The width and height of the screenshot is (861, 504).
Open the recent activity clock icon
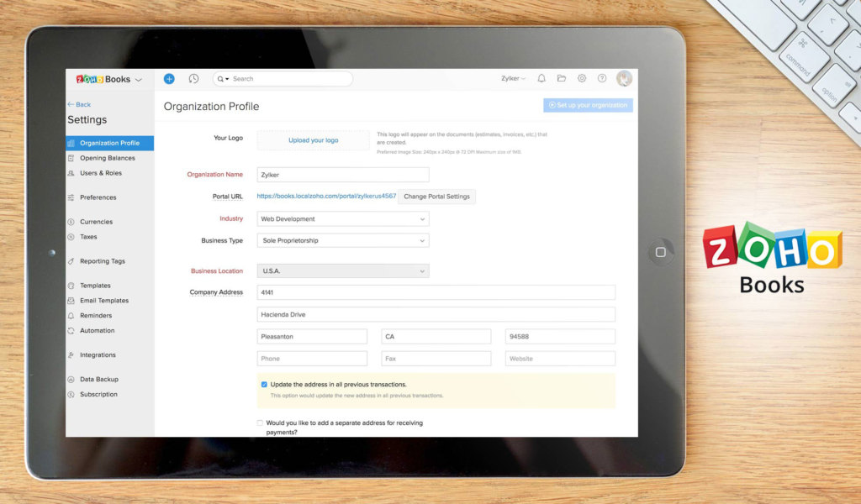pyautogui.click(x=193, y=79)
